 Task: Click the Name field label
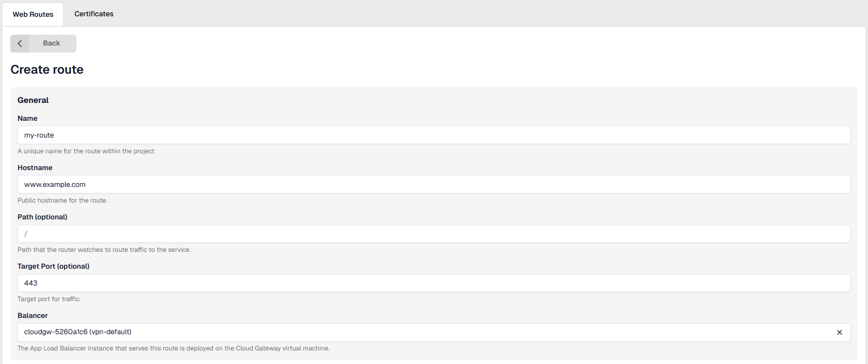tap(28, 119)
